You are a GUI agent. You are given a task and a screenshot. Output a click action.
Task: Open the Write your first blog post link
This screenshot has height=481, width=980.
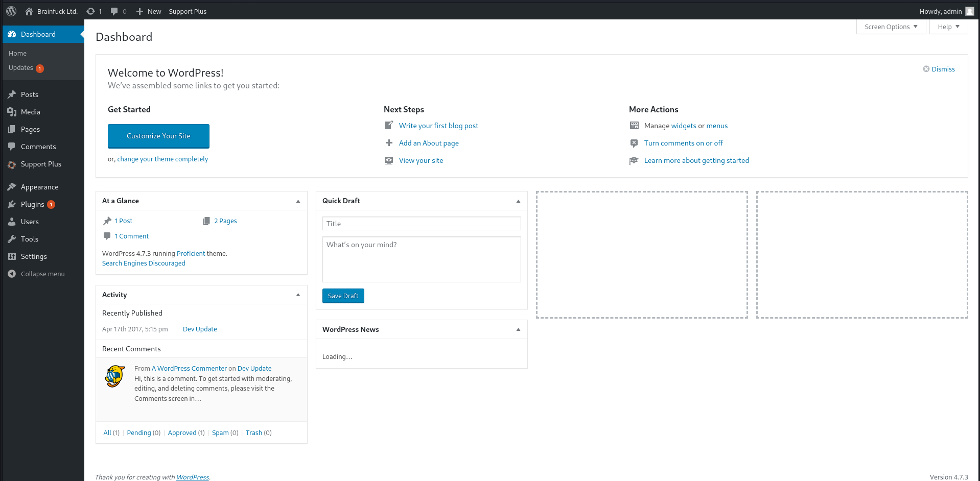tap(438, 126)
